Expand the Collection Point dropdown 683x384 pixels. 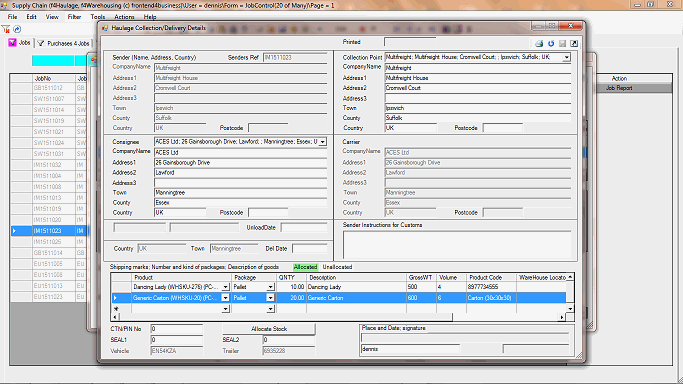click(x=566, y=57)
